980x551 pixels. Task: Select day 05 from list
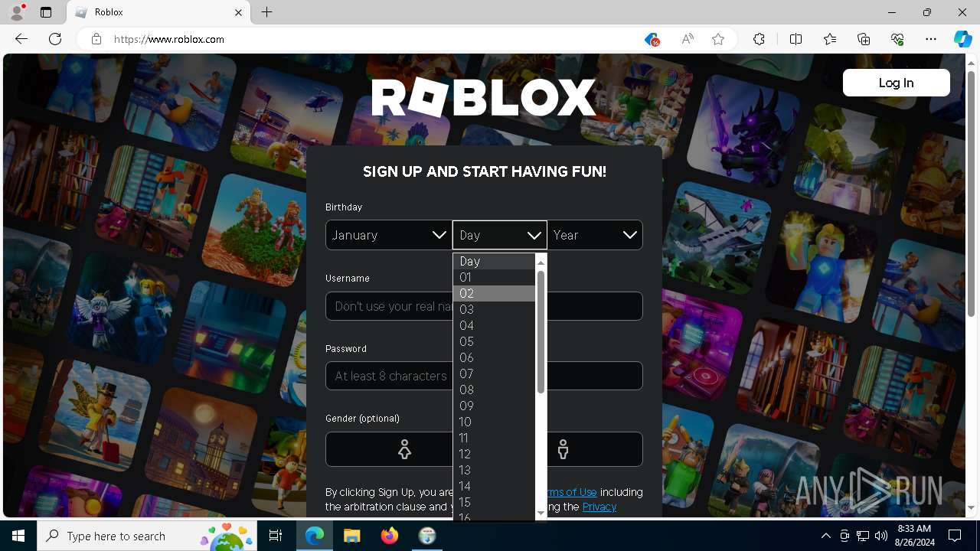click(x=494, y=341)
